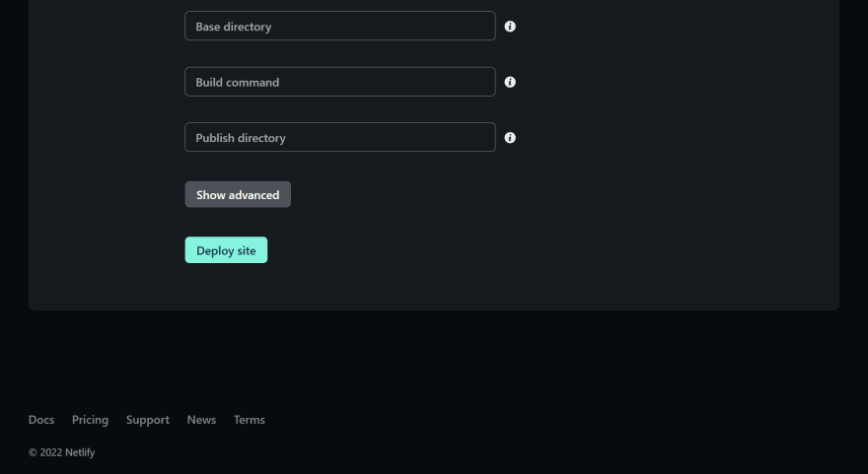Open the Publish directory info icon
The image size is (868, 474).
pyautogui.click(x=510, y=138)
